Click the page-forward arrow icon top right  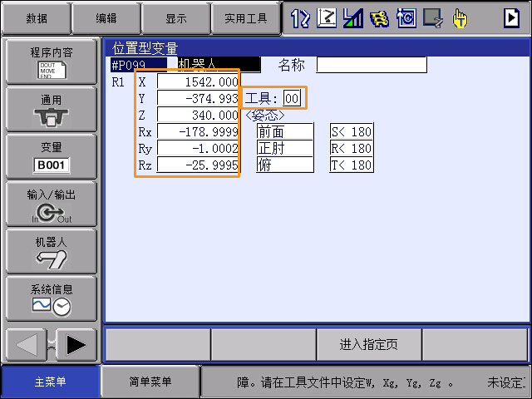coord(511,17)
